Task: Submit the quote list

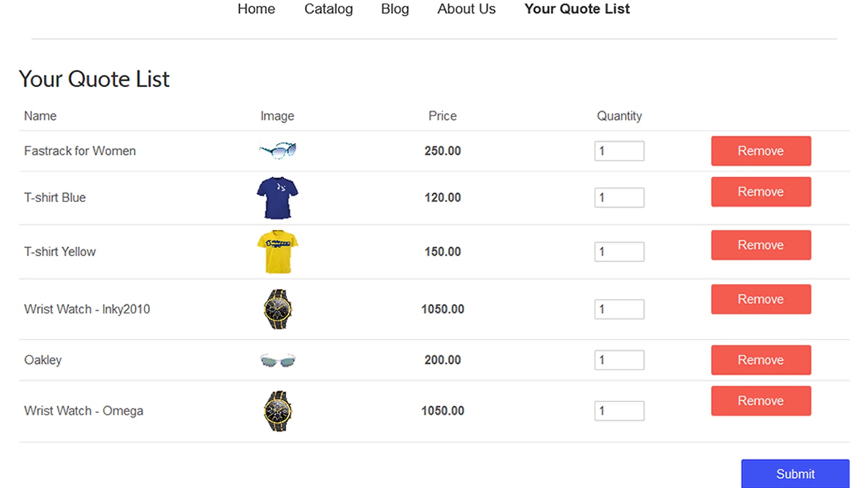Action: (795, 474)
